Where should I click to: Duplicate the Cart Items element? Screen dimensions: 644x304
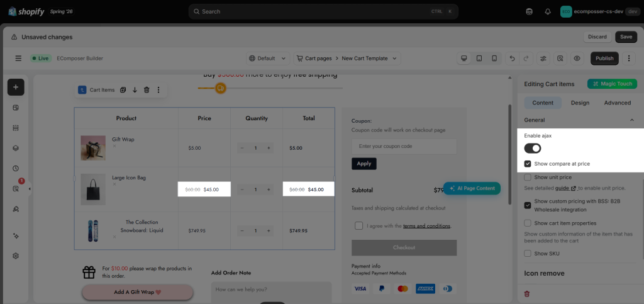coord(123,90)
